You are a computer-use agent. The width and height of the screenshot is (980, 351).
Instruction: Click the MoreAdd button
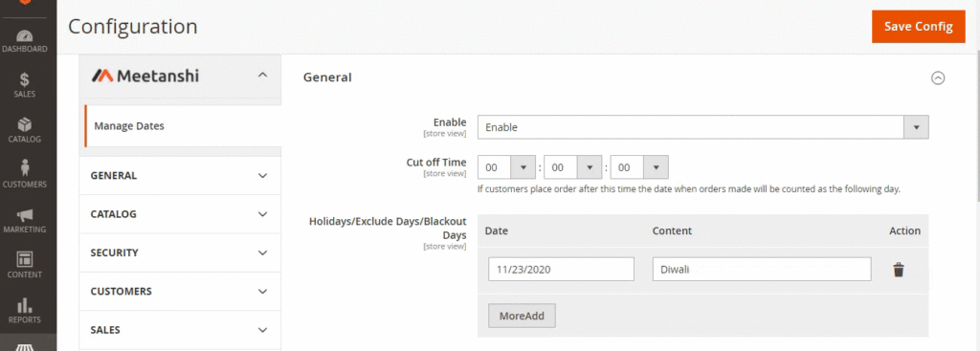click(522, 316)
